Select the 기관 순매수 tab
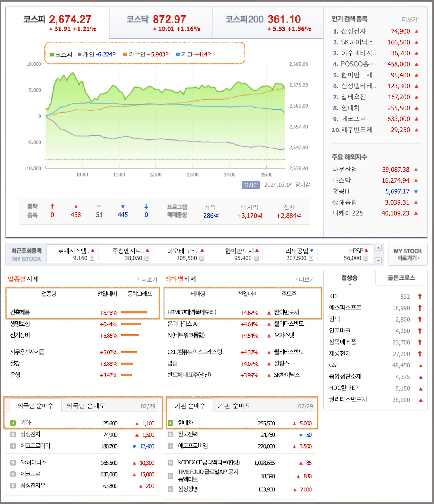 pyautogui.click(x=190, y=406)
